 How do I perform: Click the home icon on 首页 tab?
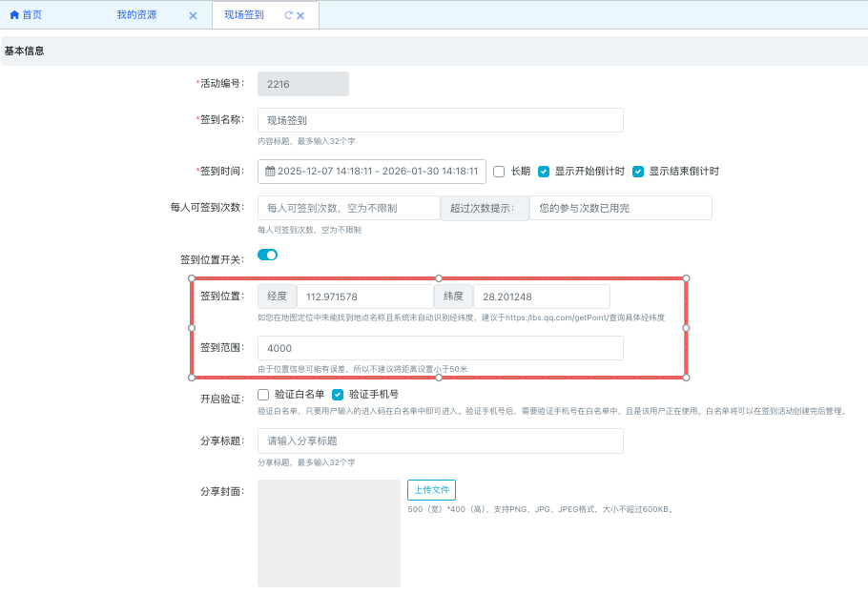(14, 15)
